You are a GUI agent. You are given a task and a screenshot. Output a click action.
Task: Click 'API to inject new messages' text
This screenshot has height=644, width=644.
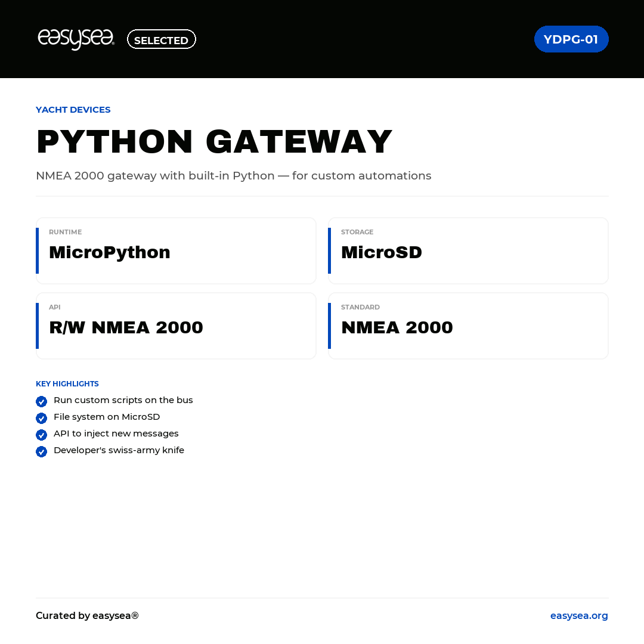click(x=116, y=434)
